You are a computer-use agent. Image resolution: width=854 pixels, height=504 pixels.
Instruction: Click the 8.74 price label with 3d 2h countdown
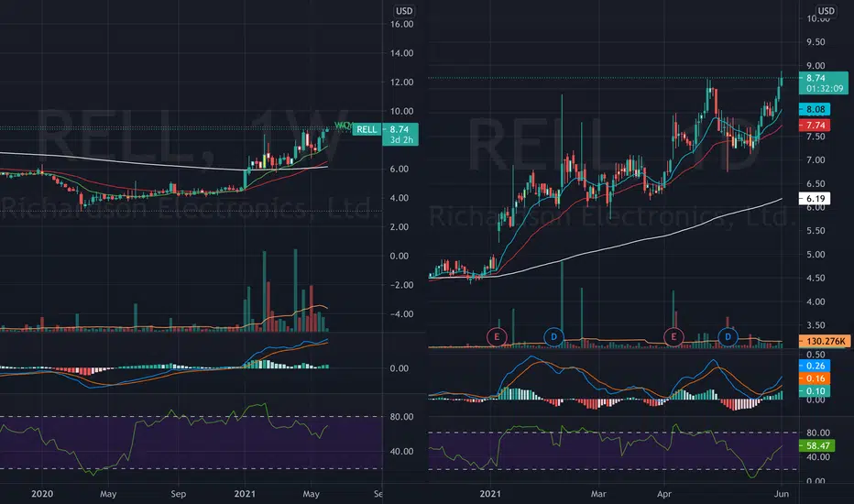[x=400, y=135]
